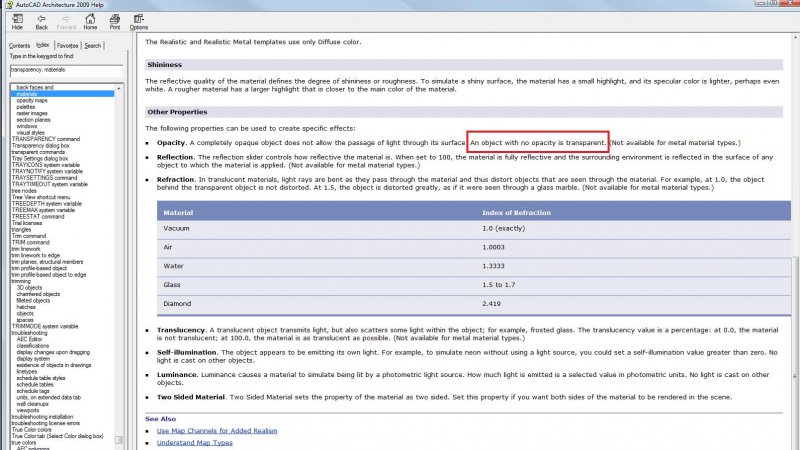800x450 pixels.
Task: Select 'classifications' index entry
Action: 33,345
